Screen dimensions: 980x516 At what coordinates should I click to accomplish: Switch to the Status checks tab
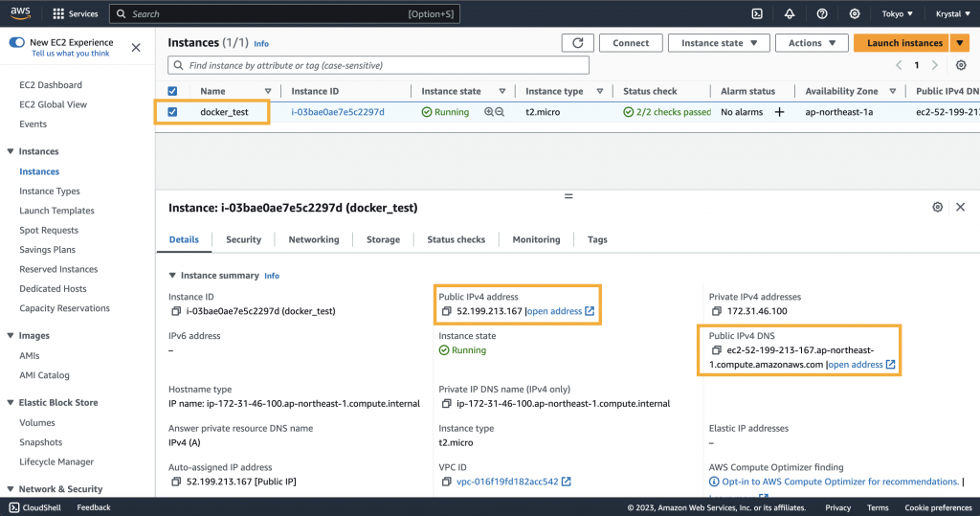coord(457,239)
